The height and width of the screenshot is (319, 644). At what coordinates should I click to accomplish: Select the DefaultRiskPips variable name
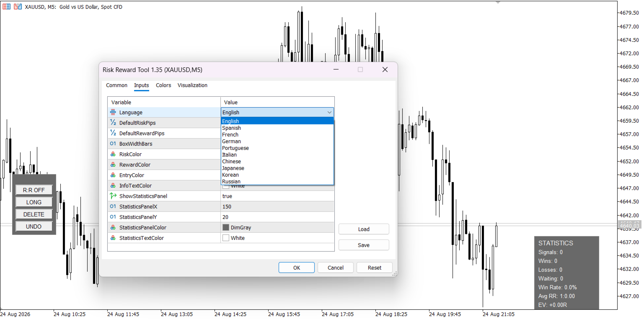pyautogui.click(x=137, y=123)
